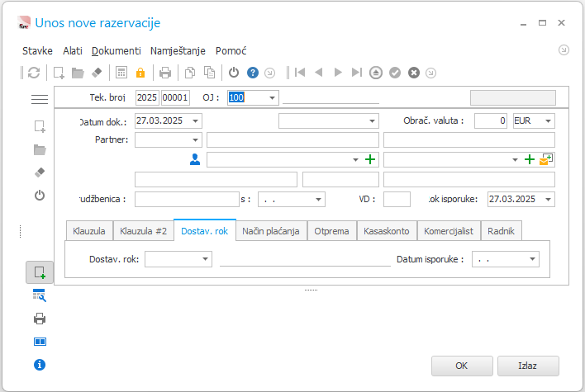
Task: Open the blue help question mark icon
Action: pyautogui.click(x=253, y=73)
